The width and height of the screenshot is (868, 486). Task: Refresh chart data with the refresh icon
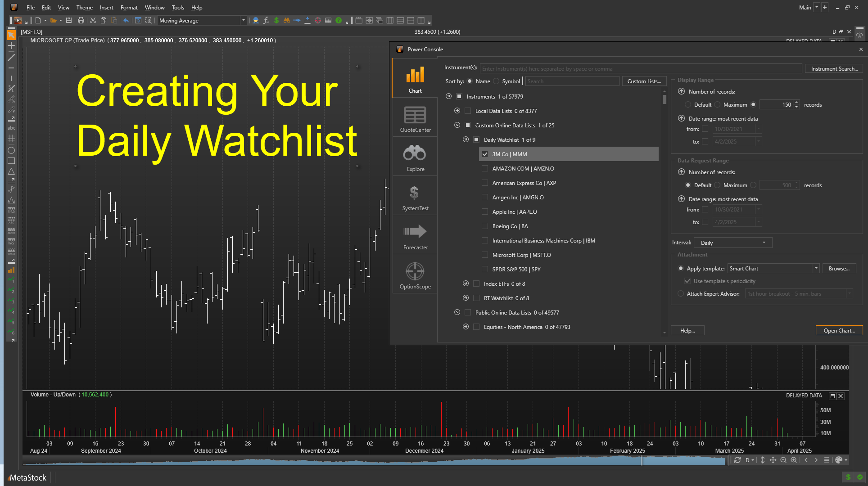pos(737,460)
